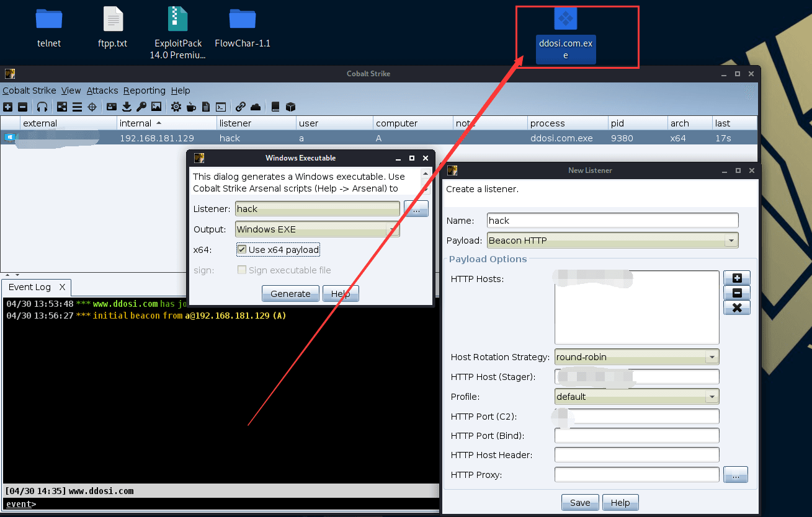Open Host Rotation Strategy round-robin dropdown
Image resolution: width=812 pixels, height=517 pixels.
(636, 357)
